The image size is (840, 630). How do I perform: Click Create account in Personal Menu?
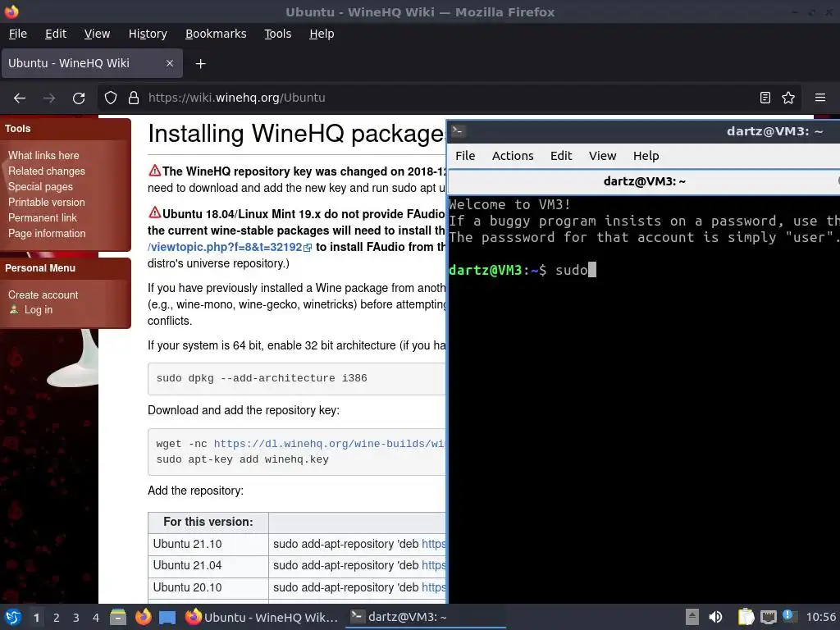(43, 294)
